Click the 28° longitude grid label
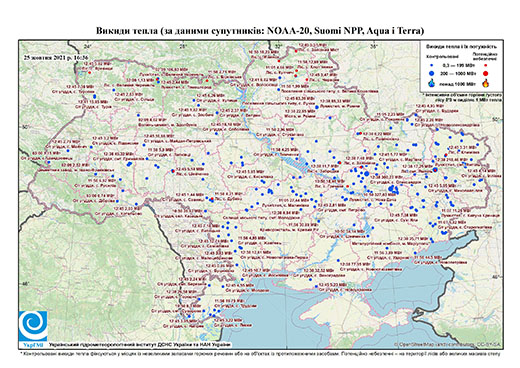 pyautogui.click(x=183, y=46)
